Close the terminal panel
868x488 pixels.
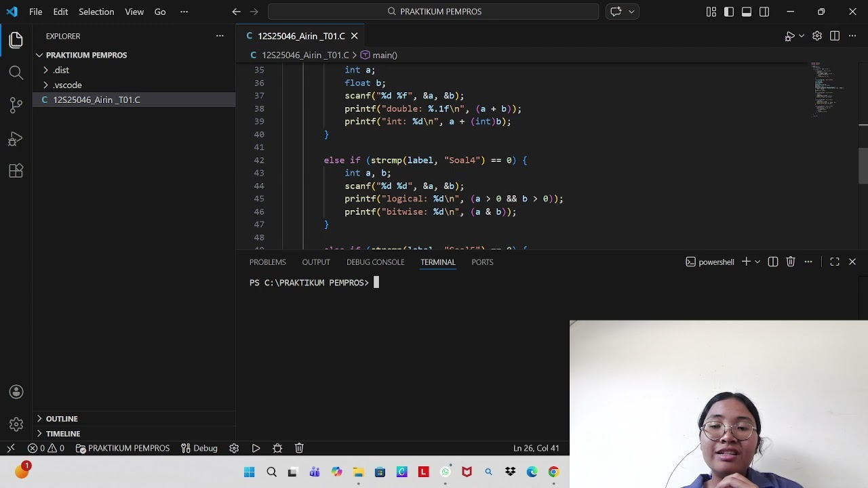click(x=852, y=262)
